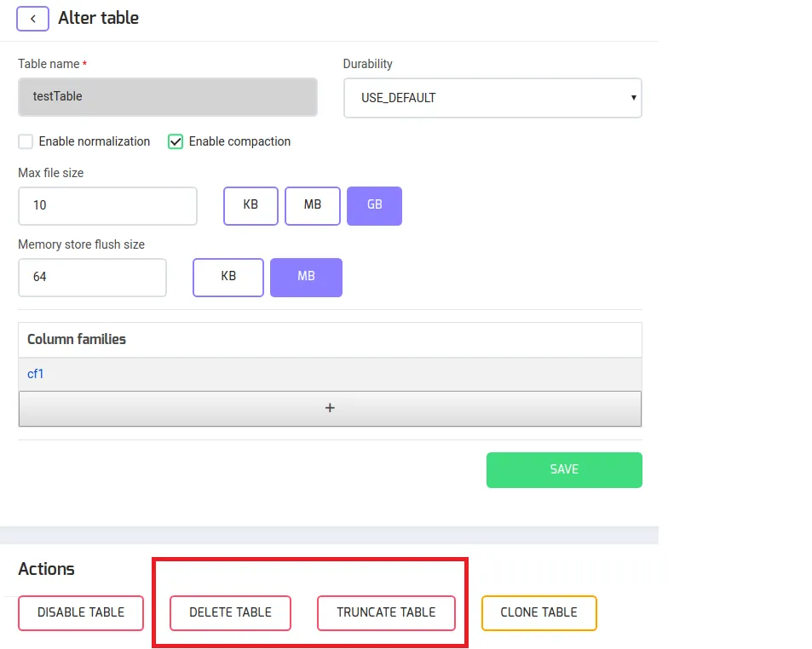Click the Max file size input field

(107, 205)
